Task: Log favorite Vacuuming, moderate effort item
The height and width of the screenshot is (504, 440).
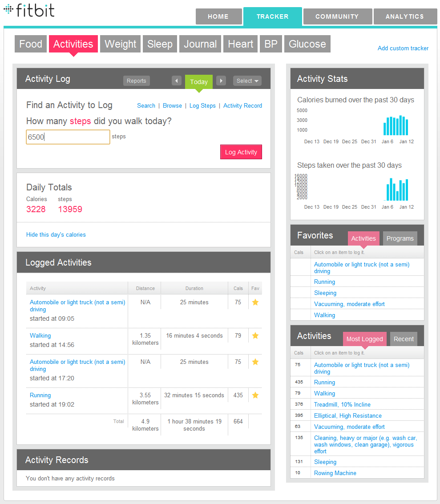Action: [x=349, y=304]
